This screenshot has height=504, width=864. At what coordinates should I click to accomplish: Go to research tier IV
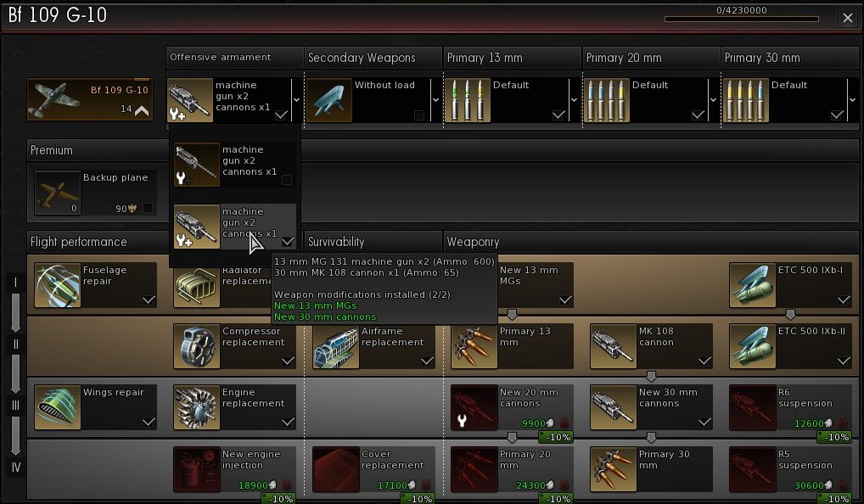point(15,468)
